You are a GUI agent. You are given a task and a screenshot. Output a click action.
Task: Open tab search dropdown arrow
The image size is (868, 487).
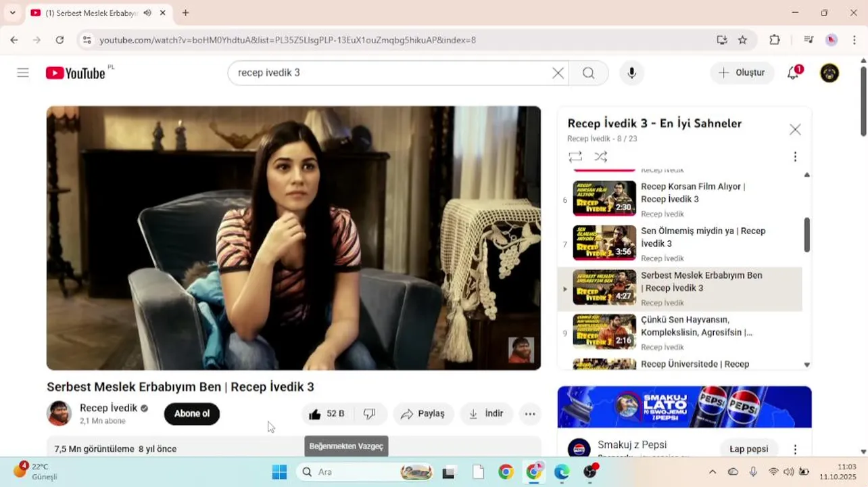[x=12, y=13]
